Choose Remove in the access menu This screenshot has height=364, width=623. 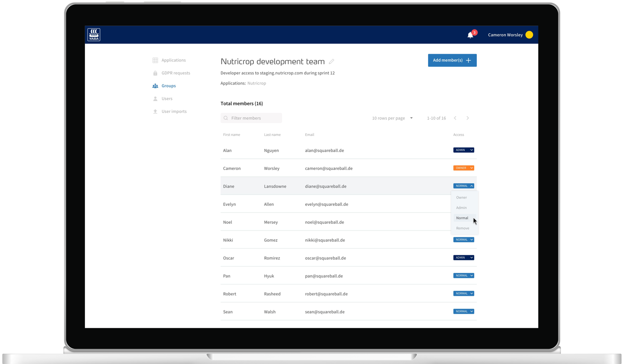[x=462, y=228]
